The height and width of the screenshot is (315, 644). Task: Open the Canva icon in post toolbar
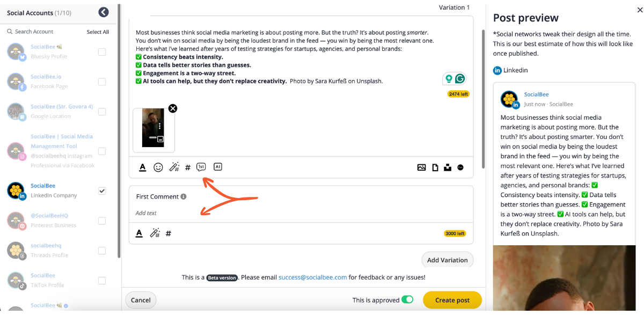(460, 167)
